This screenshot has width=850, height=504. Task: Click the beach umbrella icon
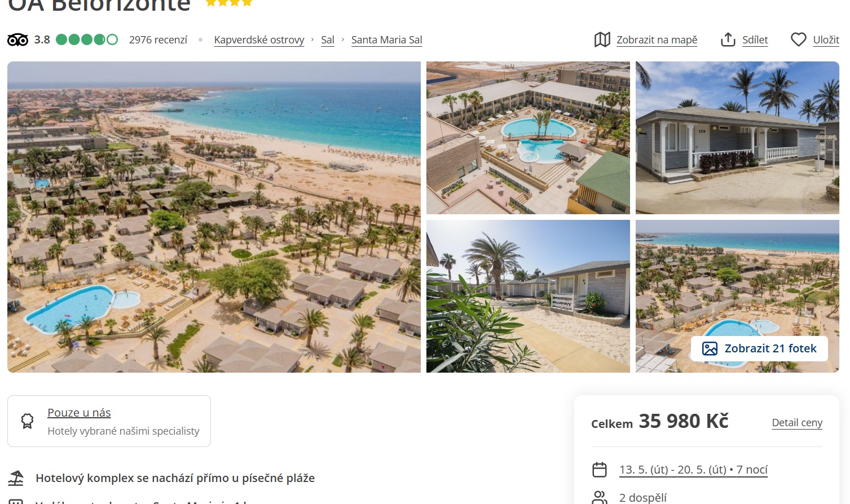pyautogui.click(x=16, y=478)
